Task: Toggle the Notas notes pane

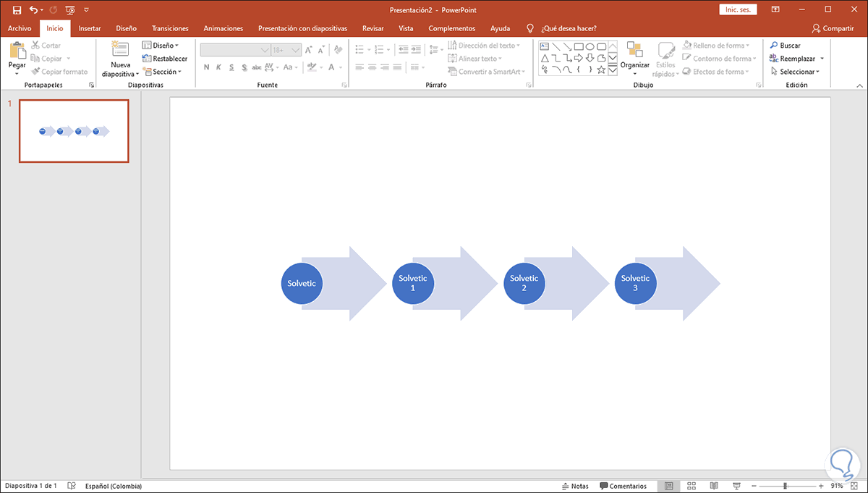Action: click(574, 486)
